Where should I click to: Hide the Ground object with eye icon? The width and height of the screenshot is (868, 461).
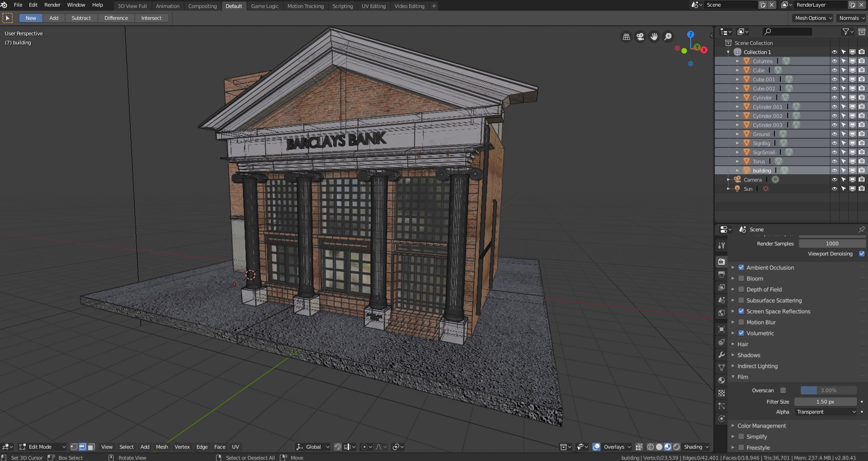click(x=835, y=134)
